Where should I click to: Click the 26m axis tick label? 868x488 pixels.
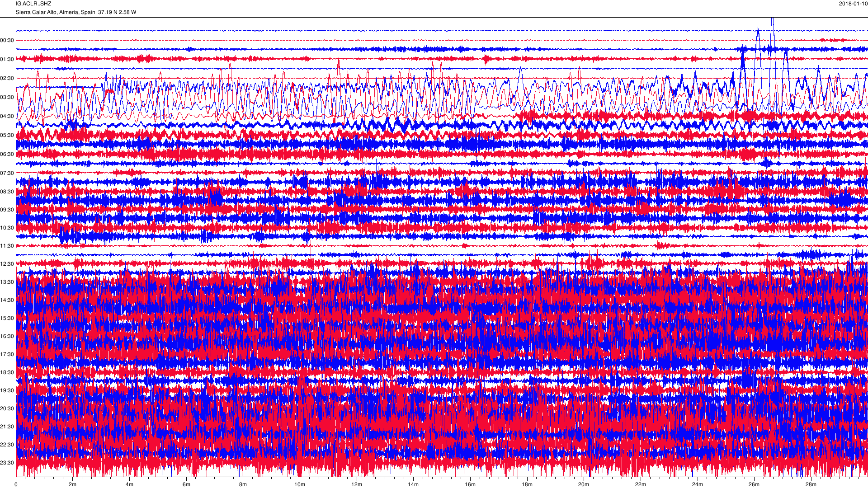tap(754, 484)
